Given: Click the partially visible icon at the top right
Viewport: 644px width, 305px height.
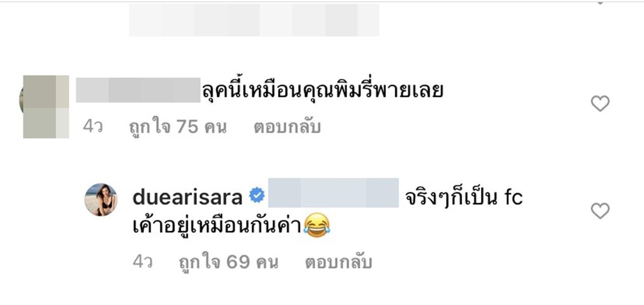Looking at the screenshot, I should coord(599,3).
